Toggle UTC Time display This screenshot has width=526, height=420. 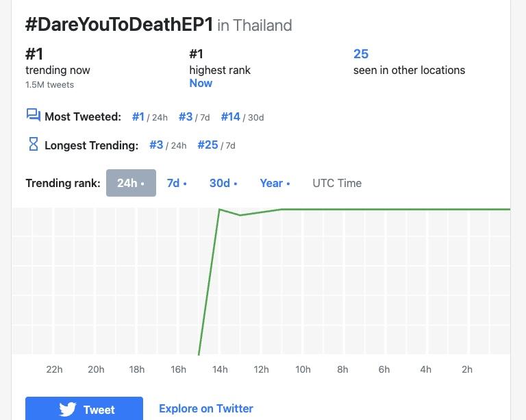click(x=337, y=183)
